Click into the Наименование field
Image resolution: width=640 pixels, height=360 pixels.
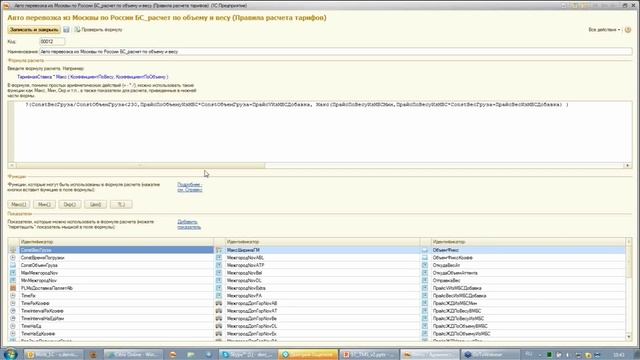[336, 51]
